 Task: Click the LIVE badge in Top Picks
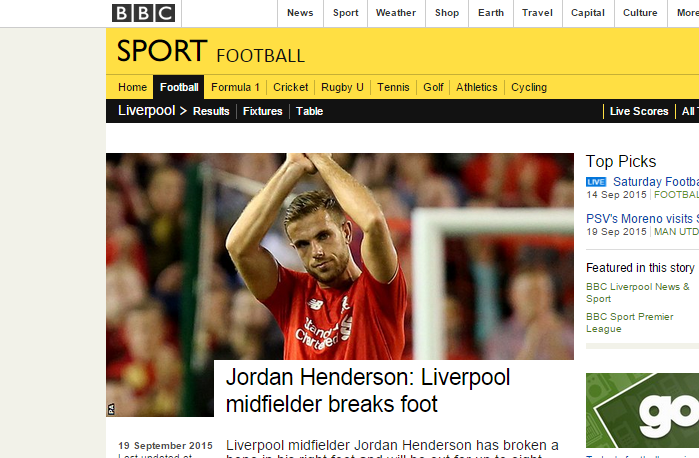tap(596, 182)
